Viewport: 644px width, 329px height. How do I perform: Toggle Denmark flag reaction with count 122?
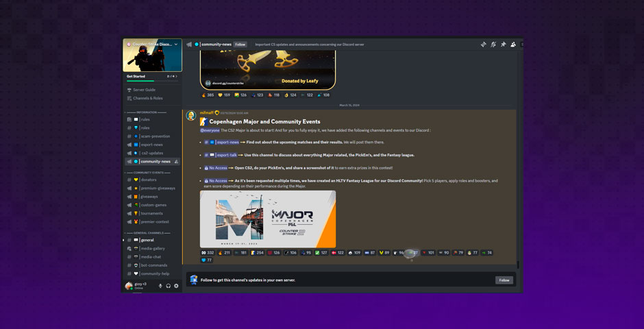(338, 253)
